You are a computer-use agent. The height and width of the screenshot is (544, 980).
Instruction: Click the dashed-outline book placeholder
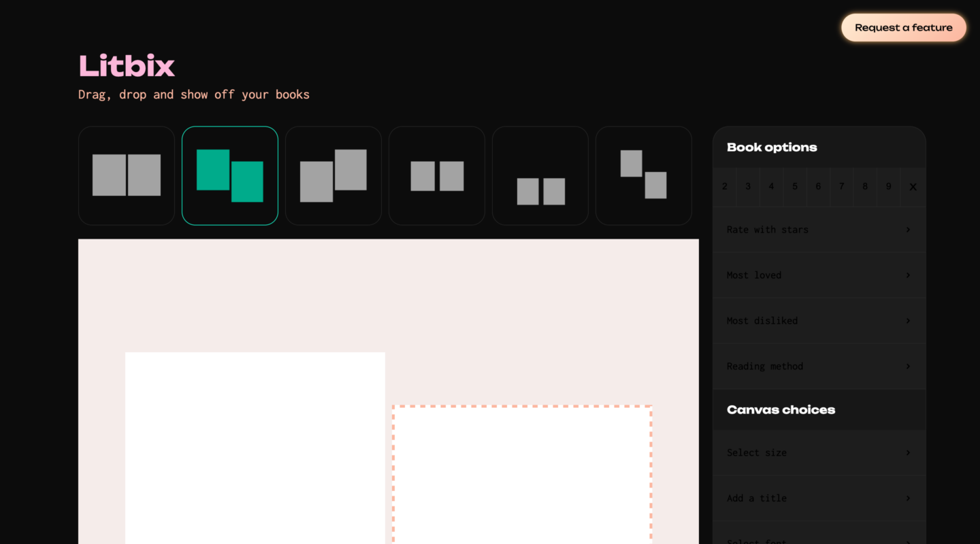coord(522,475)
